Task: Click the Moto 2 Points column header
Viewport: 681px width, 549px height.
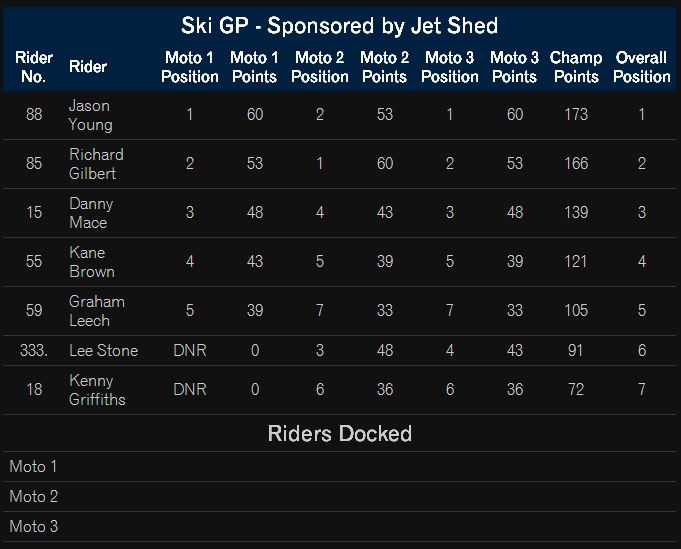Action: tap(384, 67)
